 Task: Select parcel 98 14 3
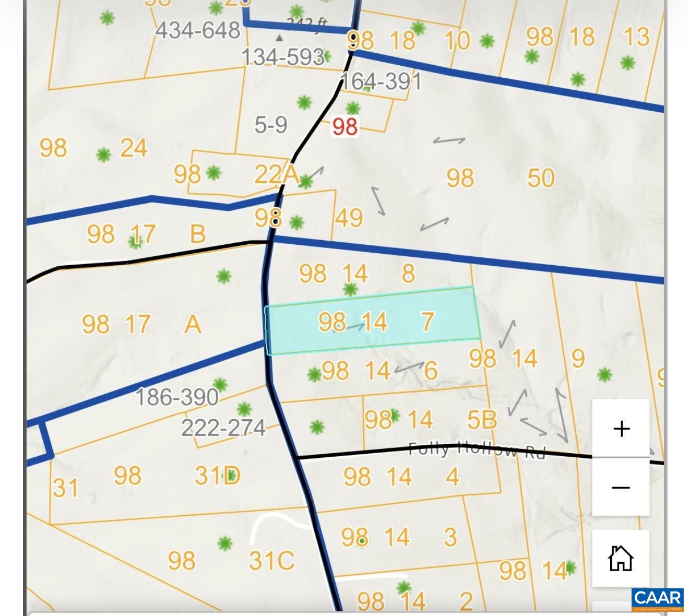point(399,537)
